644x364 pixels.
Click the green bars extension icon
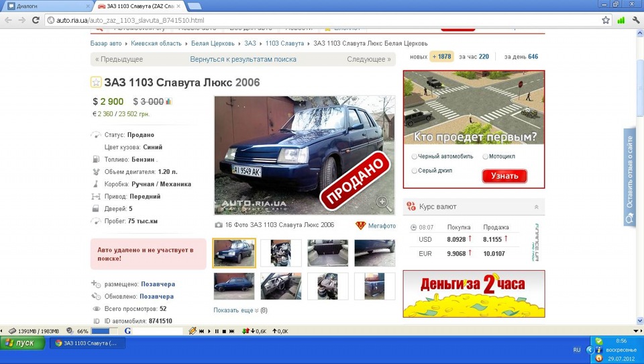621,20
